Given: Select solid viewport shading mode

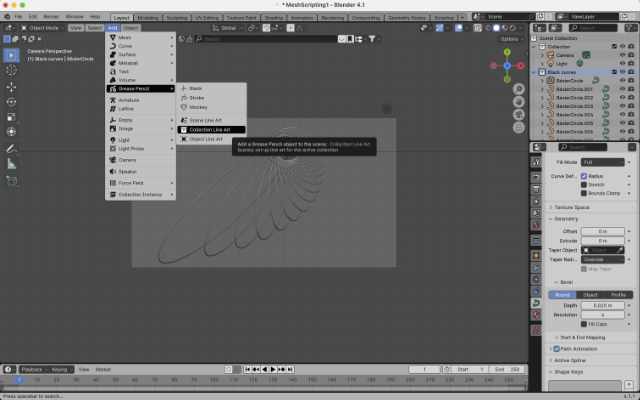Looking at the screenshot, I should click(496, 28).
